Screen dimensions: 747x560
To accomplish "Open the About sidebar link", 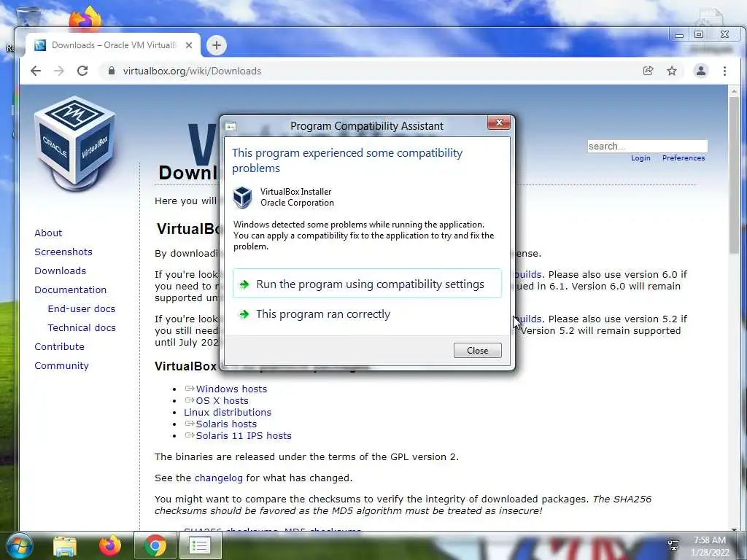I will 48,233.
